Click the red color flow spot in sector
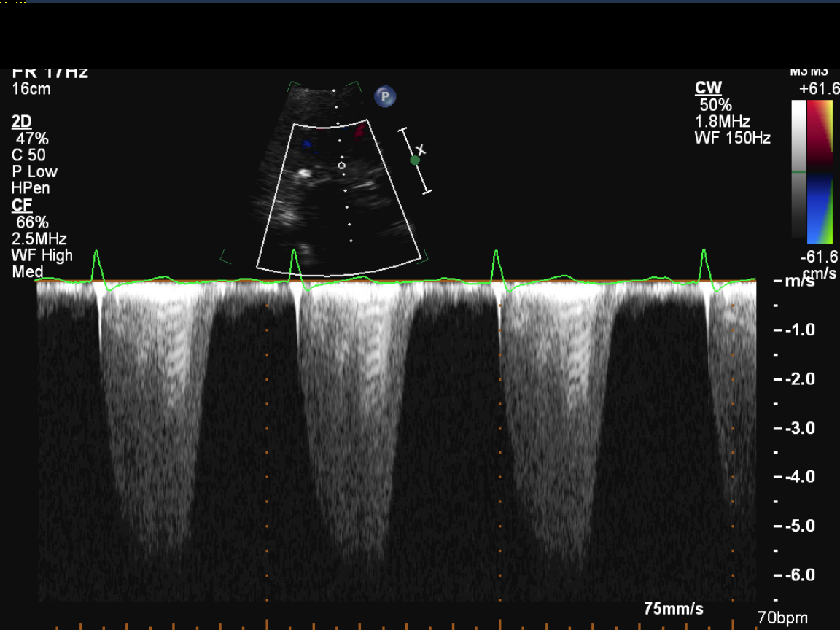 pyautogui.click(x=359, y=131)
